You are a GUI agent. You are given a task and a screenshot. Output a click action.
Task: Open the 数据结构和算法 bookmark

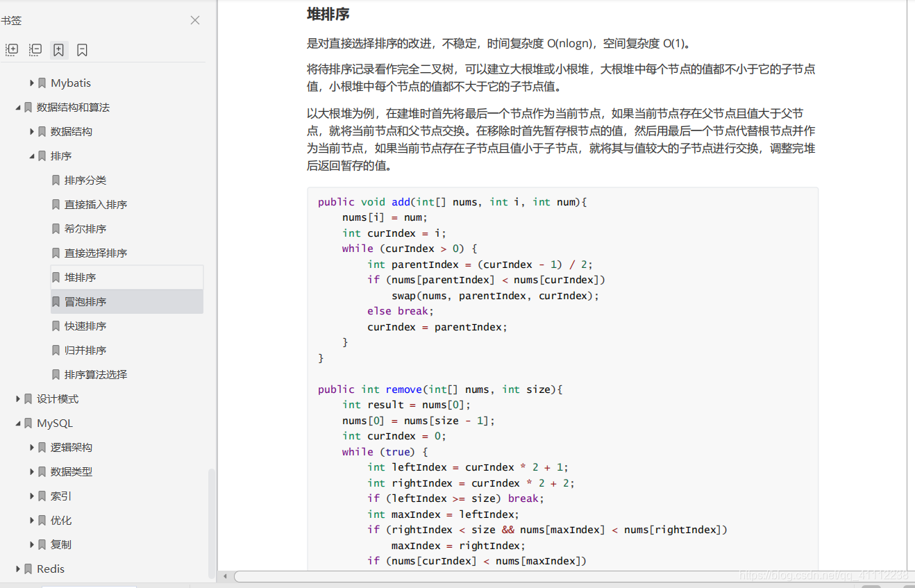pyautogui.click(x=73, y=107)
